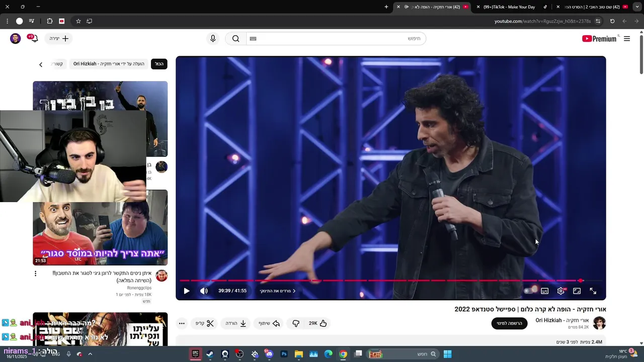The height and width of the screenshot is (362, 644).
Task: Open the tab search dropdown
Action: click(638, 7)
